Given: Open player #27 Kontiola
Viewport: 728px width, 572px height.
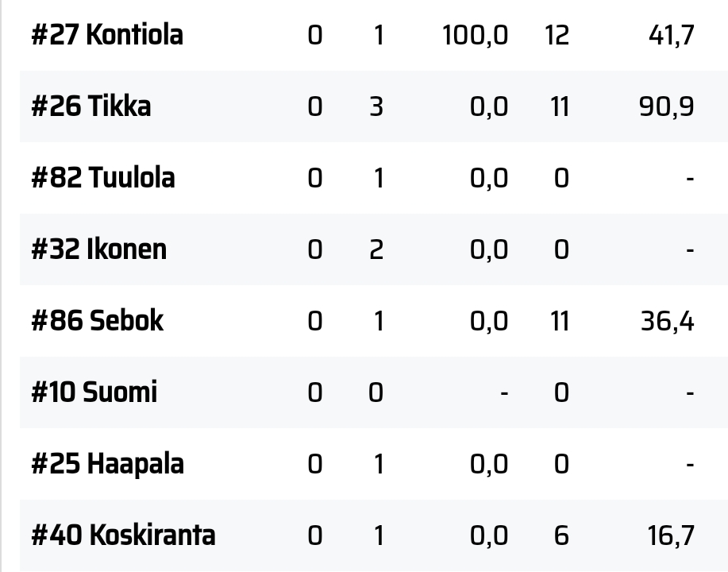Looking at the screenshot, I should 107,35.
